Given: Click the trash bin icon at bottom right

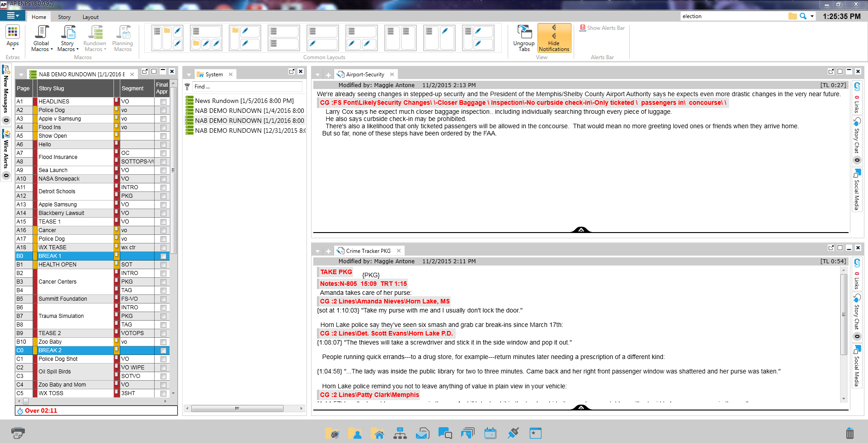Looking at the screenshot, I should (850, 434).
